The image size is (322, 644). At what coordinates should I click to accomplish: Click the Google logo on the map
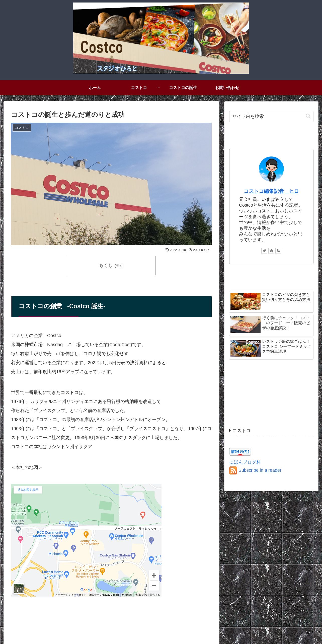point(86,590)
